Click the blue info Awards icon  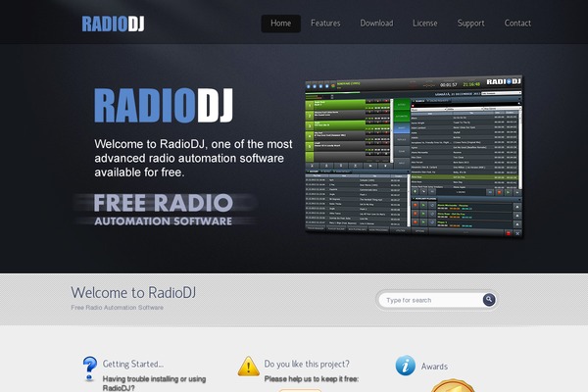(406, 366)
